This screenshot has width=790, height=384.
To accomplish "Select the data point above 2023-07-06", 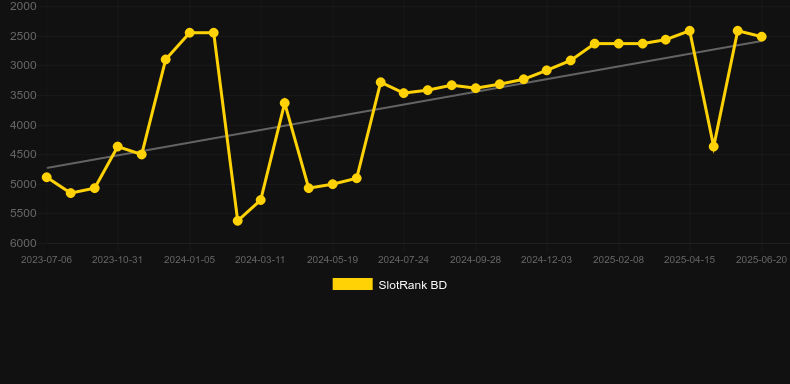I will pos(47,177).
